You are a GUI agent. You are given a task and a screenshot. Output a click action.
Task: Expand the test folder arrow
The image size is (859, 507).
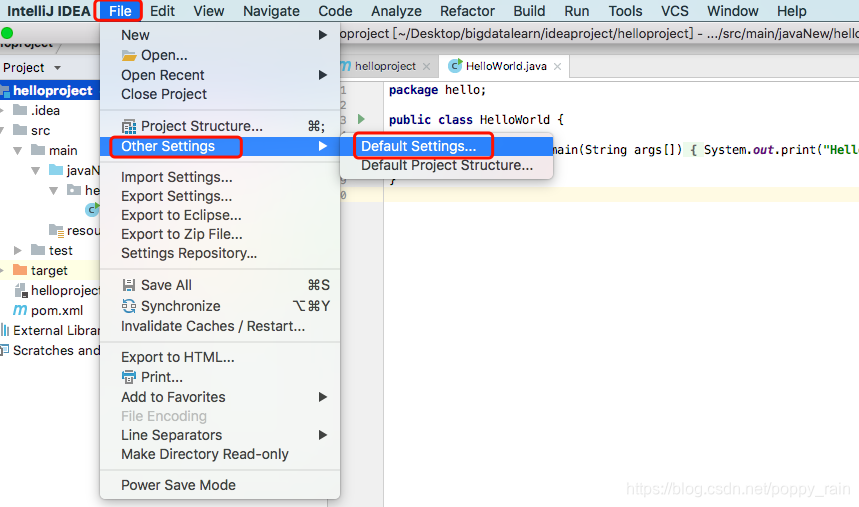pos(18,250)
